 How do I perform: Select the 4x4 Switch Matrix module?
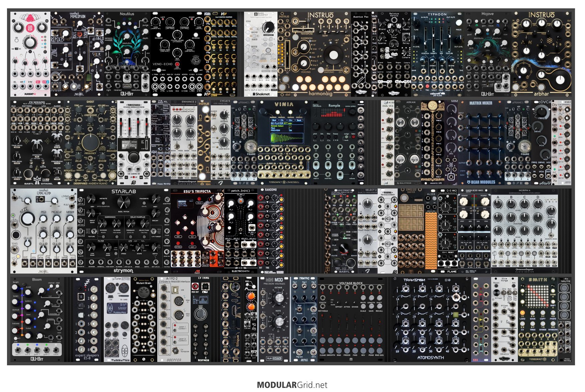pos(221,54)
